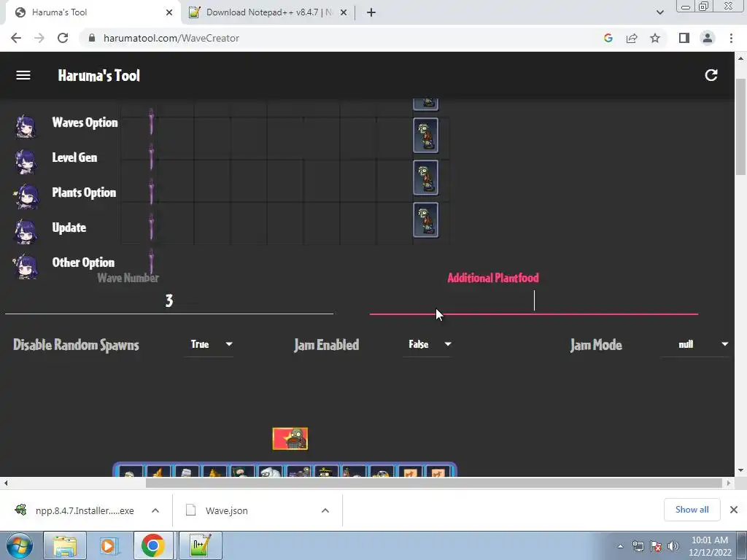Open the Jam Mode dropdown showing null
The width and height of the screenshot is (747, 560).
click(695, 344)
